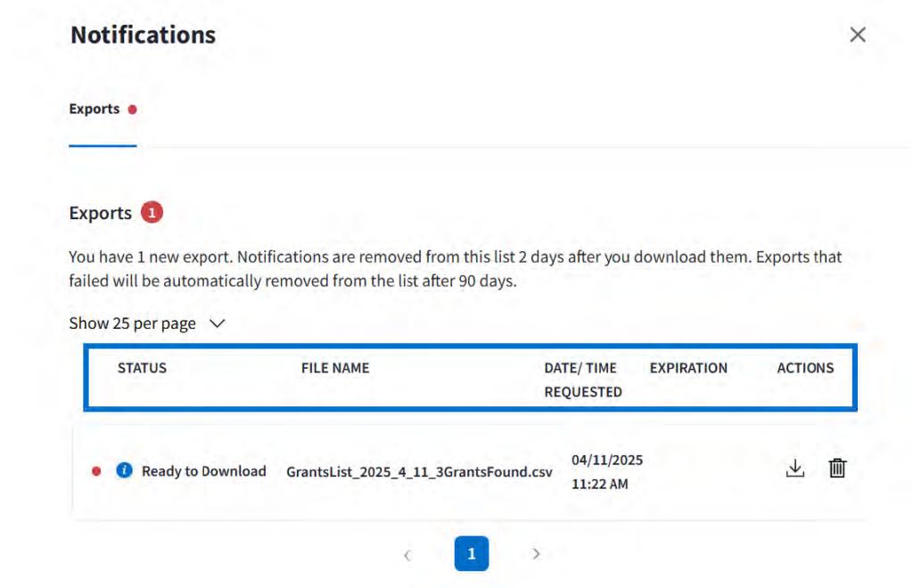Click the ACTIONS column header
The height and width of the screenshot is (588, 913).
click(x=805, y=368)
